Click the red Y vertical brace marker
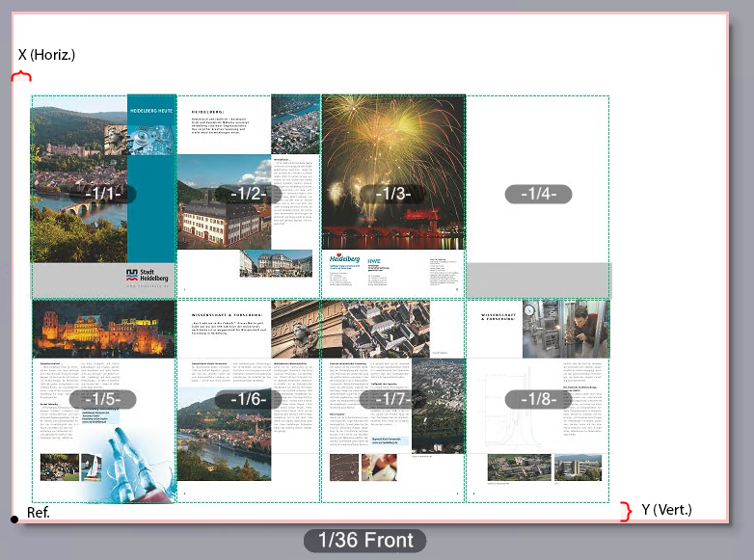 click(x=626, y=512)
